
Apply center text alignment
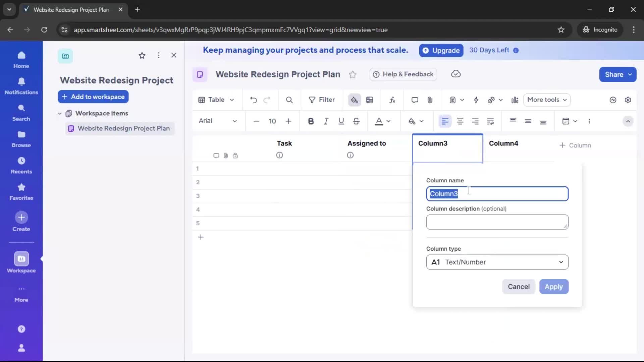point(461,121)
